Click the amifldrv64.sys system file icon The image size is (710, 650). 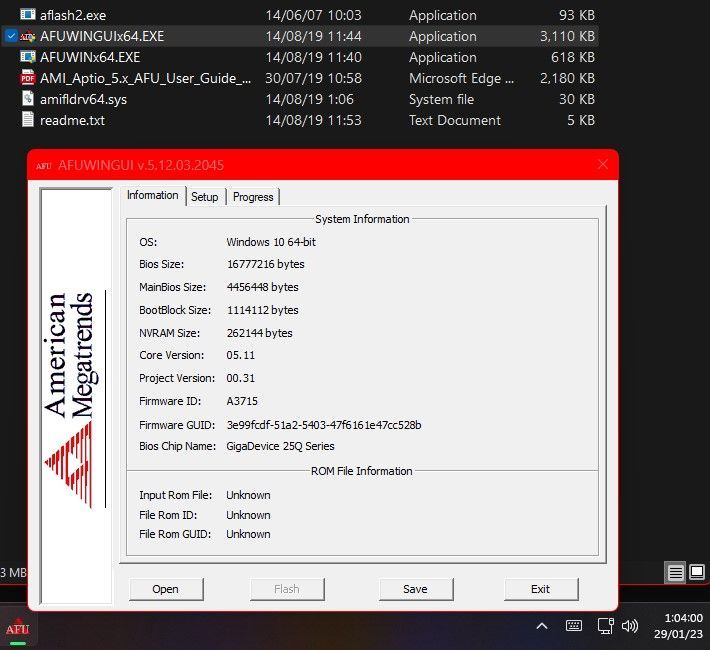point(28,99)
